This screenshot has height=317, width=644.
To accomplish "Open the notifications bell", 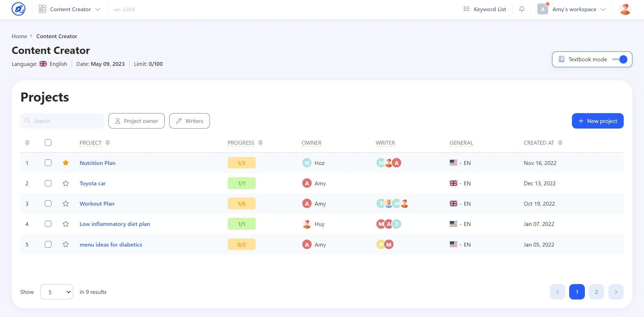I will tap(522, 9).
